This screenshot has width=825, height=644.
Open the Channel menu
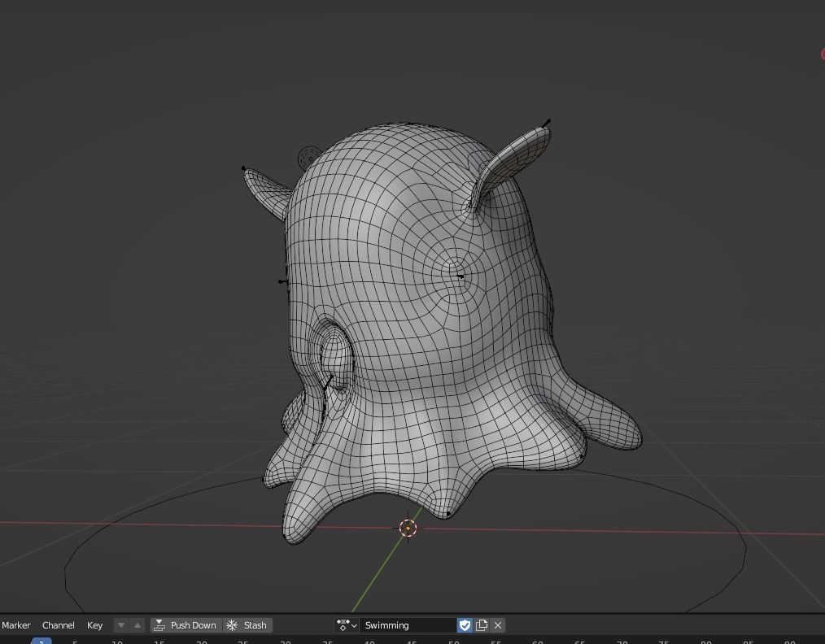58,625
